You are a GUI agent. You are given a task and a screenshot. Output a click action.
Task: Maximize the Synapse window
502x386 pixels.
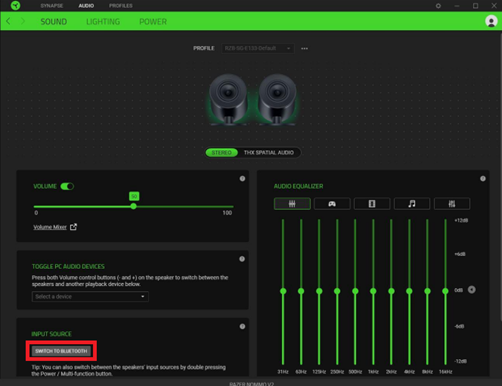pos(475,6)
